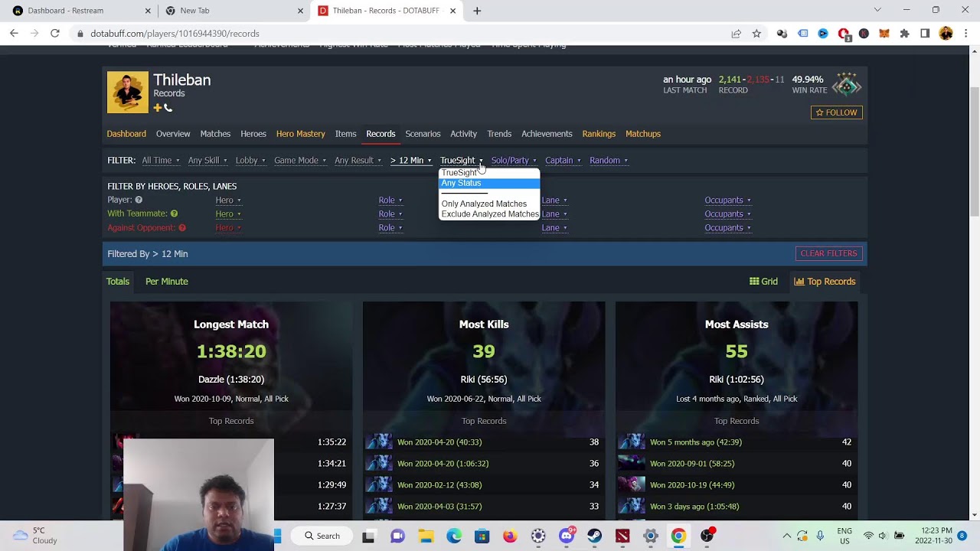980x551 pixels.
Task: Click the Windows taskbar Search box
Action: 322,536
